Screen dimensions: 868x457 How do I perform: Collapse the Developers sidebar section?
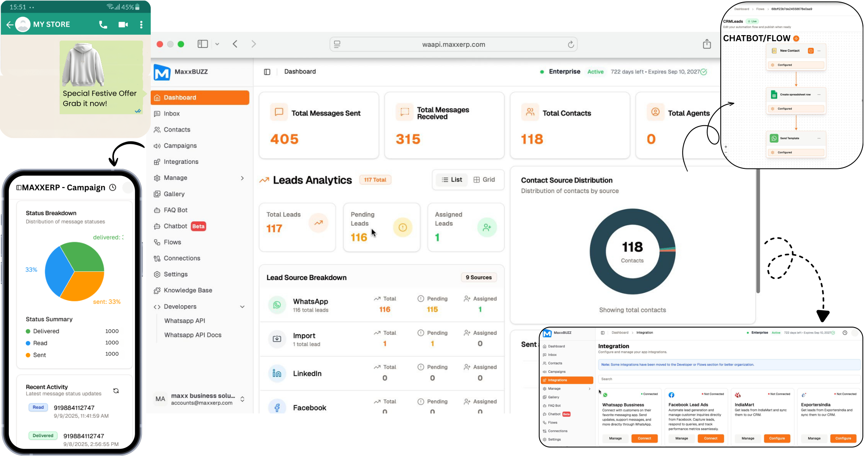pyautogui.click(x=242, y=307)
